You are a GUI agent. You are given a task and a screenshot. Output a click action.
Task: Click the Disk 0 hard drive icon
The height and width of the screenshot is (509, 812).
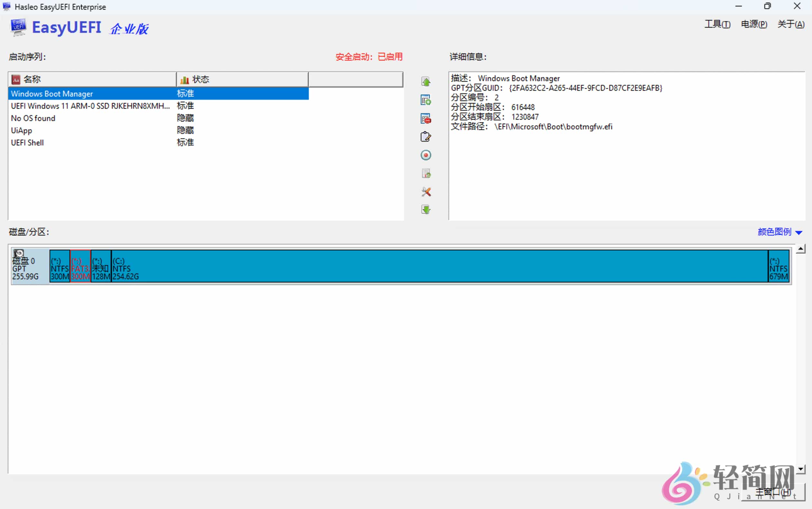pyautogui.click(x=19, y=254)
